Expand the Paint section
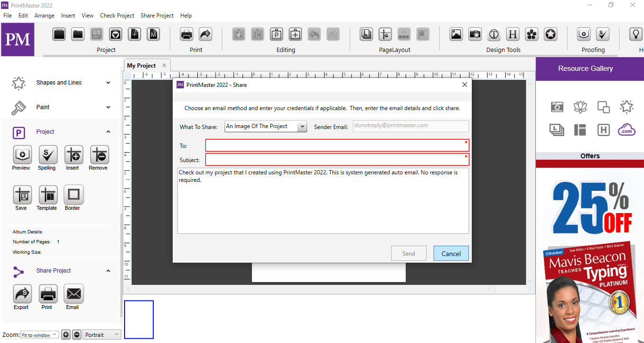The image size is (644, 343). point(108,107)
